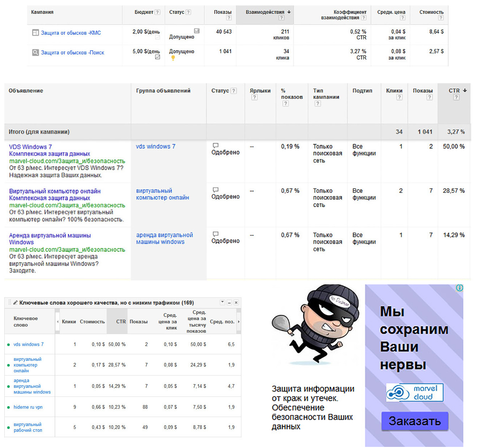The width and height of the screenshot is (477, 448).
Task: Open the help icon under Стоимость in the campaign table
Action: click(441, 18)
